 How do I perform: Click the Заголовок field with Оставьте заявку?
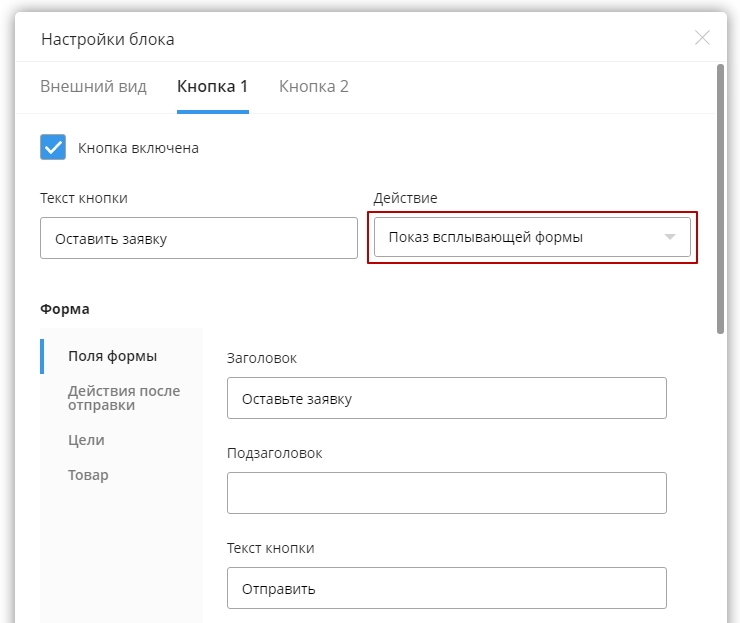coord(446,398)
